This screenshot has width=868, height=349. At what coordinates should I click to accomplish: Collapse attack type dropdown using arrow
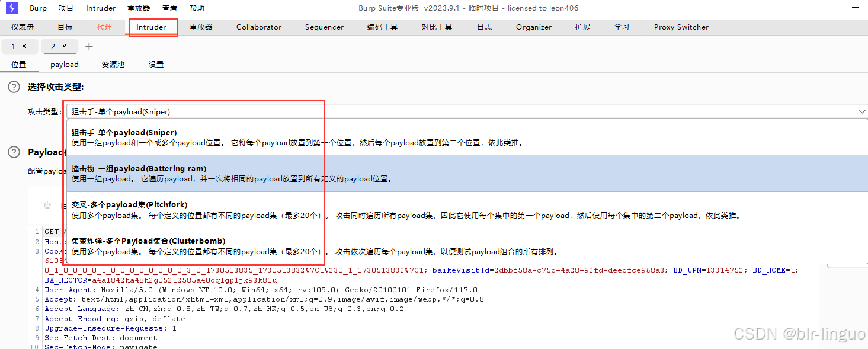(862, 111)
